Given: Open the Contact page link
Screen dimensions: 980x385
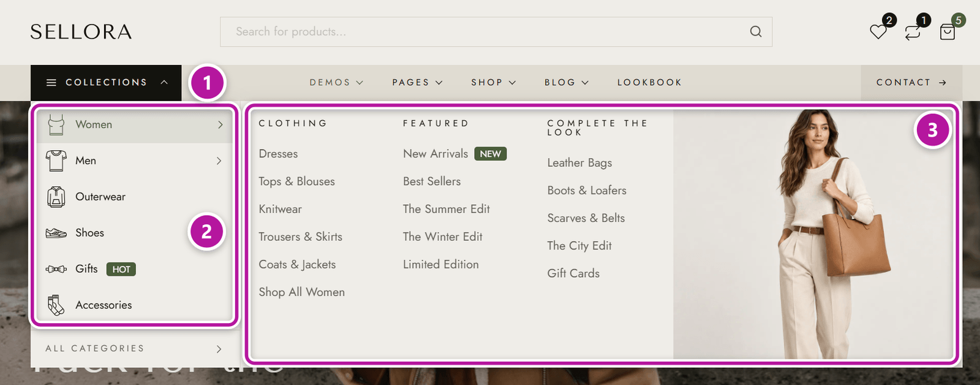Looking at the screenshot, I should coord(911,82).
